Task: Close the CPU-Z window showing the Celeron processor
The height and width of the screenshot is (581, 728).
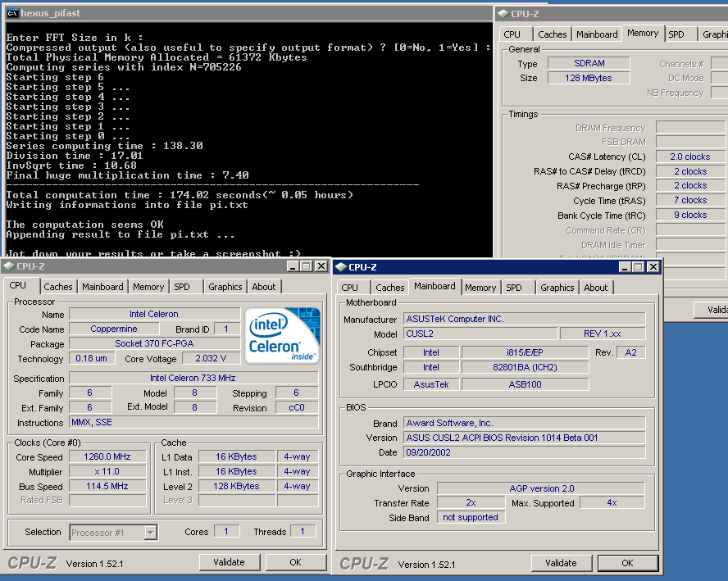Action: tap(321, 266)
